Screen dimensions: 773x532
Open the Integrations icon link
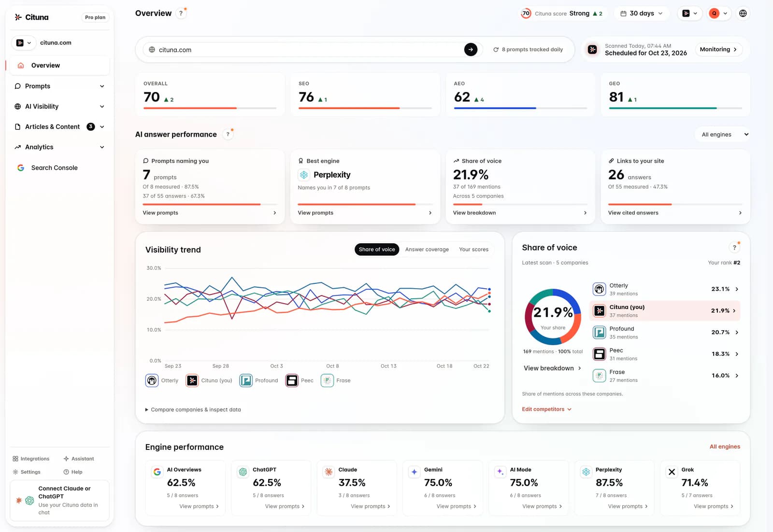click(31, 459)
